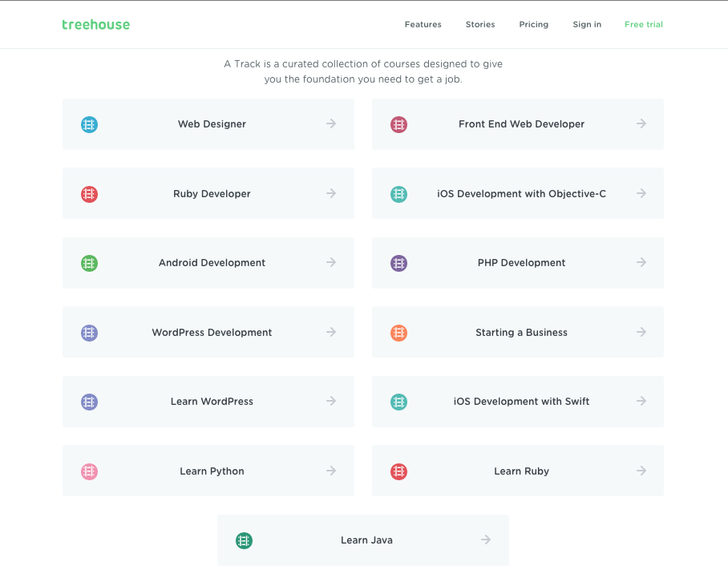Start the Free trial

click(x=643, y=25)
